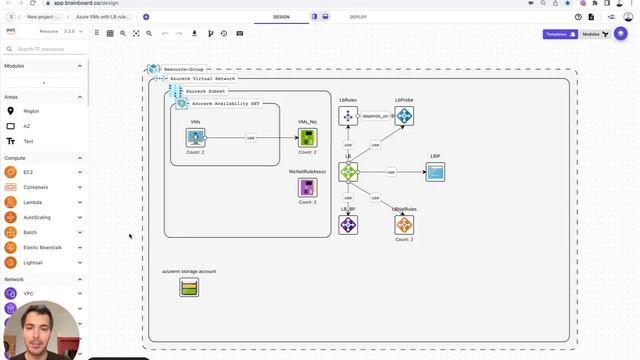Expand the Elastic Beanstalk resource group
Viewport: 640px width, 360px height.
[x=80, y=247]
